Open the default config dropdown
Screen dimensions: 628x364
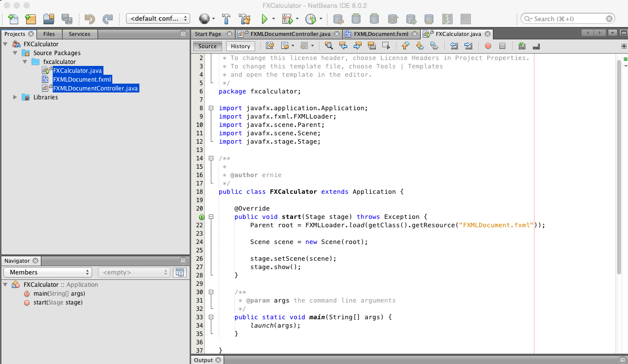pyautogui.click(x=158, y=19)
